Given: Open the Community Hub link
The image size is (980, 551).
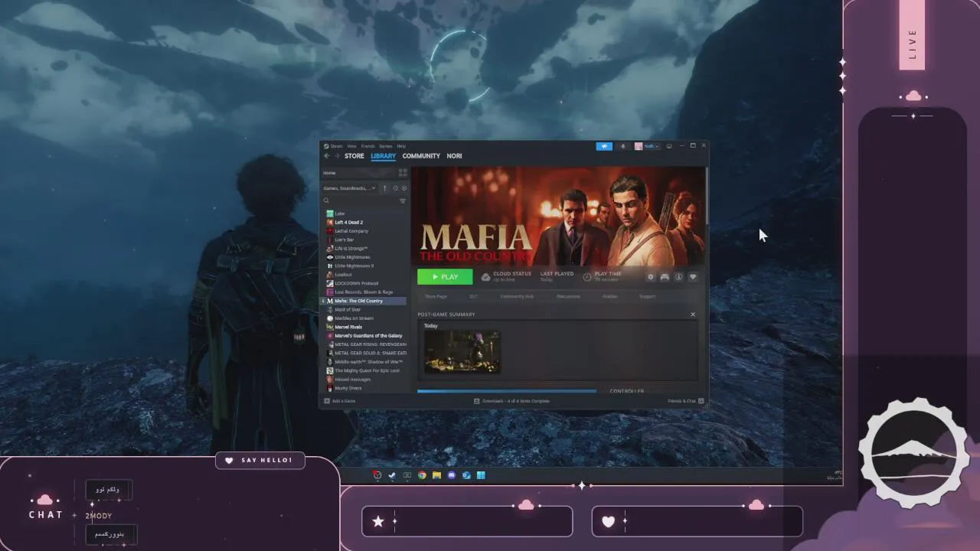Looking at the screenshot, I should coord(517,296).
